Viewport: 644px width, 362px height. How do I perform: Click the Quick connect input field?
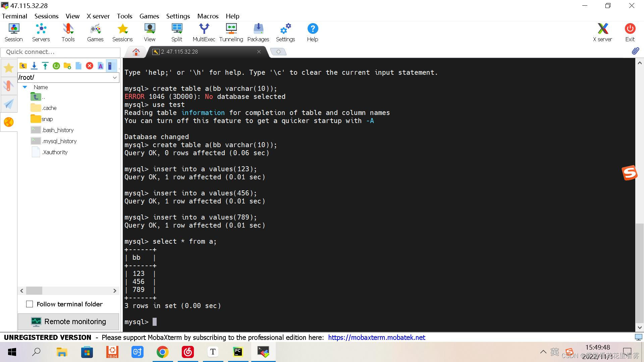tap(61, 52)
